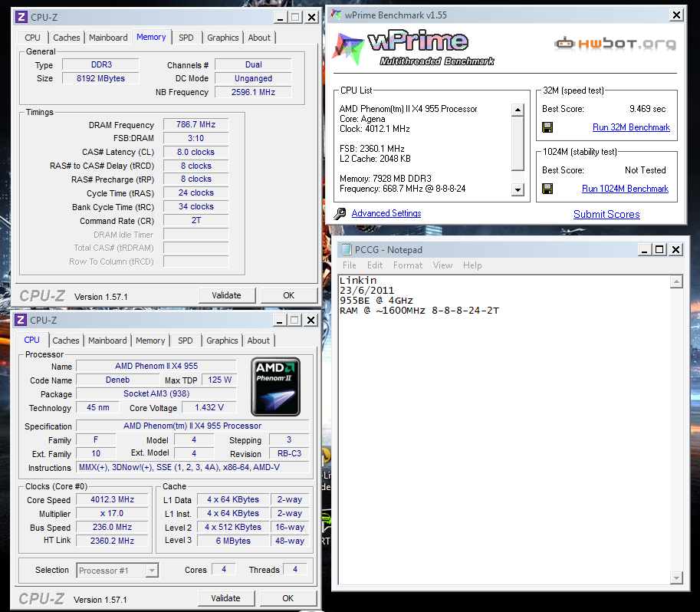Click the Notepad scroll up arrow
The image size is (700, 612).
[677, 282]
